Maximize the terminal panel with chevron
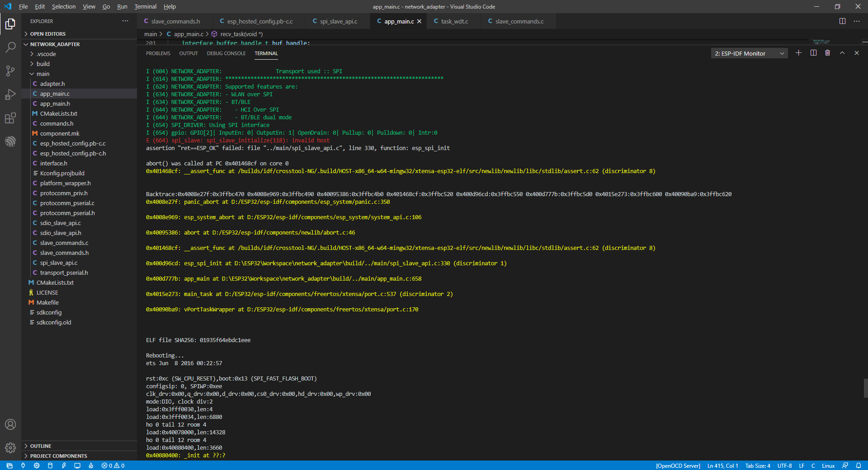Image resolution: width=868 pixels, height=470 pixels. click(842, 53)
